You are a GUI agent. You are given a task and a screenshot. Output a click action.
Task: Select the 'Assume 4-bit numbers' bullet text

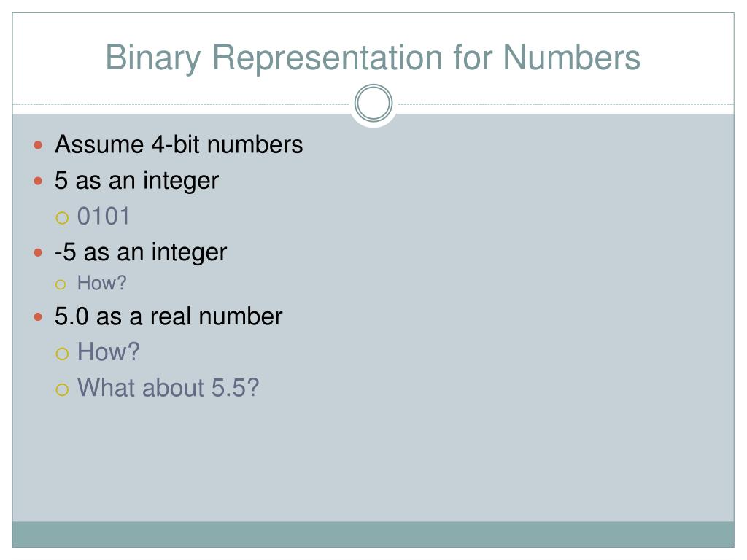[x=179, y=144]
